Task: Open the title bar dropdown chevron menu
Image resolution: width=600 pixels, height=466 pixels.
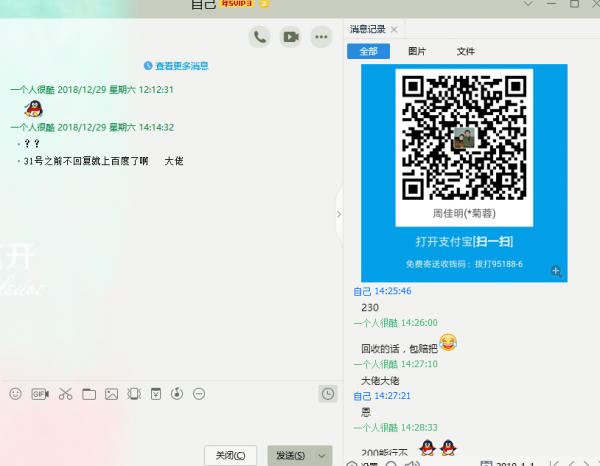Action: [528, 4]
